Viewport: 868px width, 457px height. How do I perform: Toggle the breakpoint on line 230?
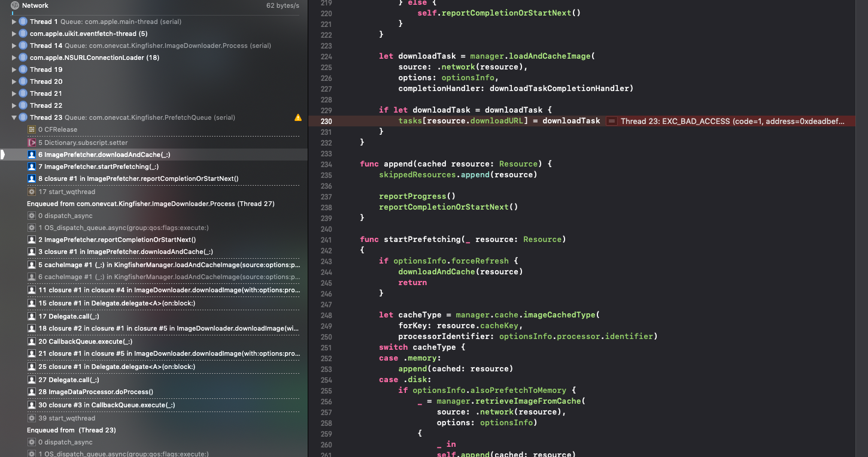pos(326,120)
